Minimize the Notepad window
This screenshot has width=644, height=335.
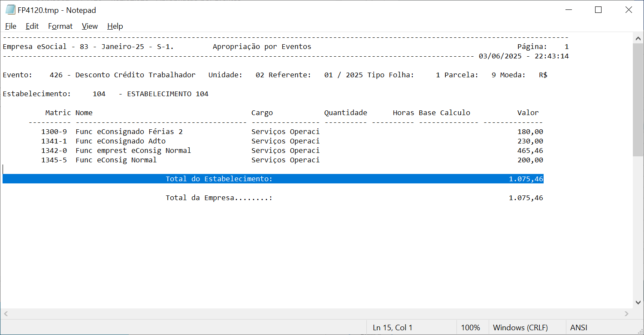click(x=568, y=10)
